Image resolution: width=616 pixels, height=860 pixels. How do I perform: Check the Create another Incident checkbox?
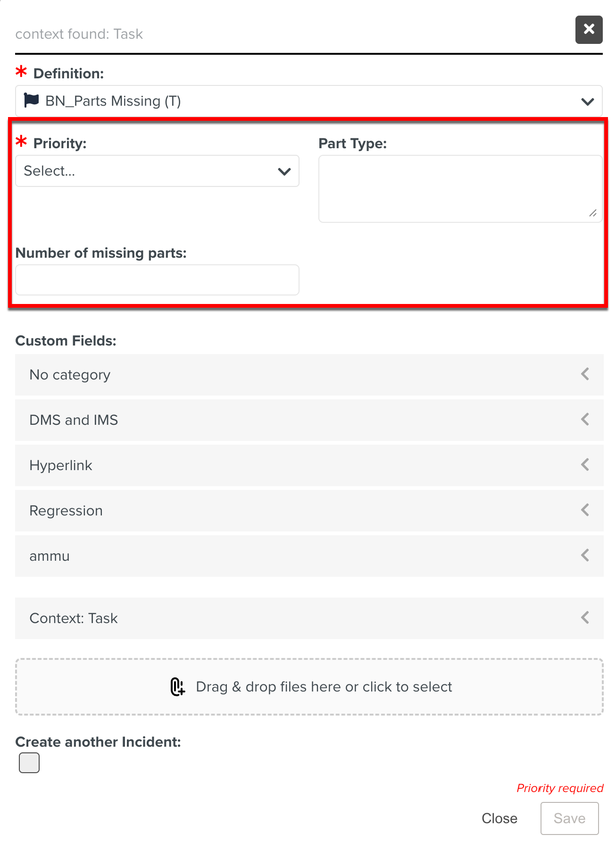click(x=29, y=763)
